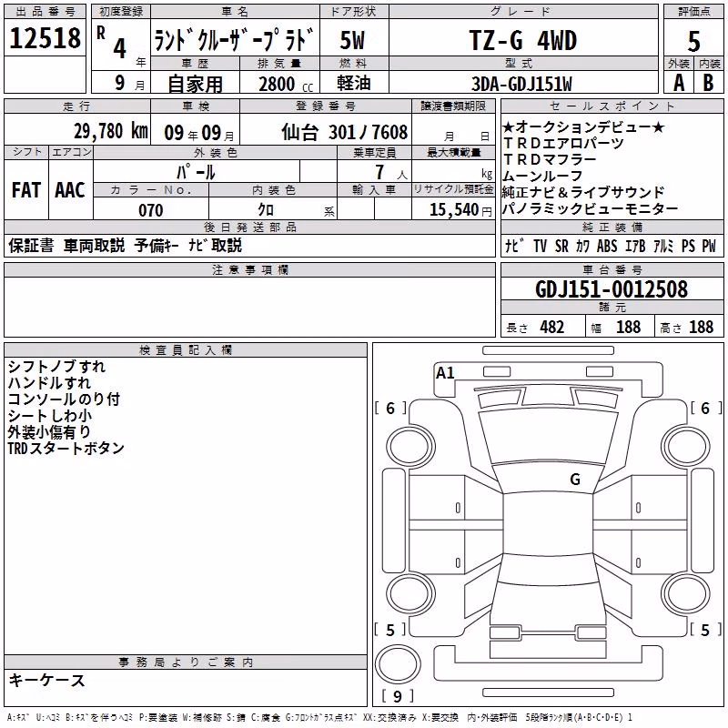Screen dimensions: 728x728
Task: Click inspector note コンソールのり付
Action: point(64,399)
